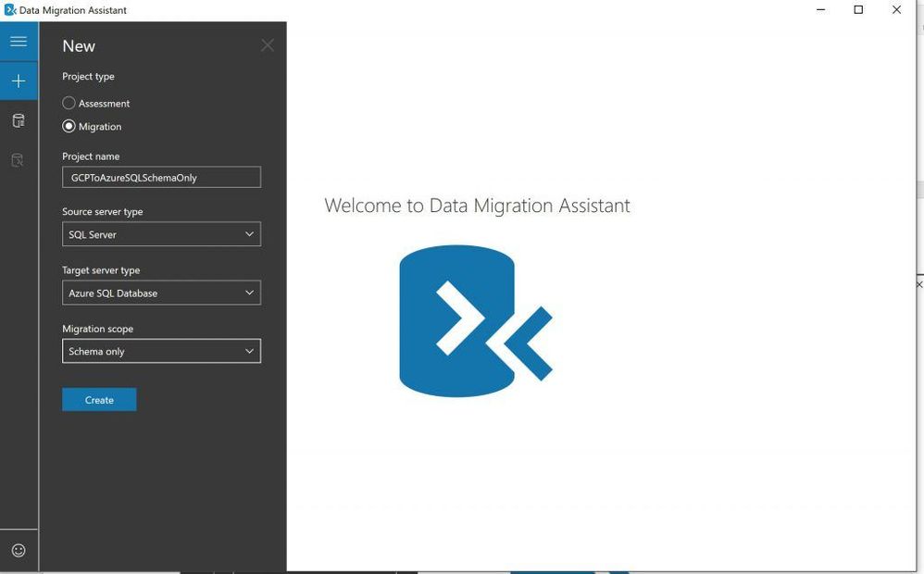
Task: Click the Azure SQL Database chevron arrow
Action: point(249,293)
